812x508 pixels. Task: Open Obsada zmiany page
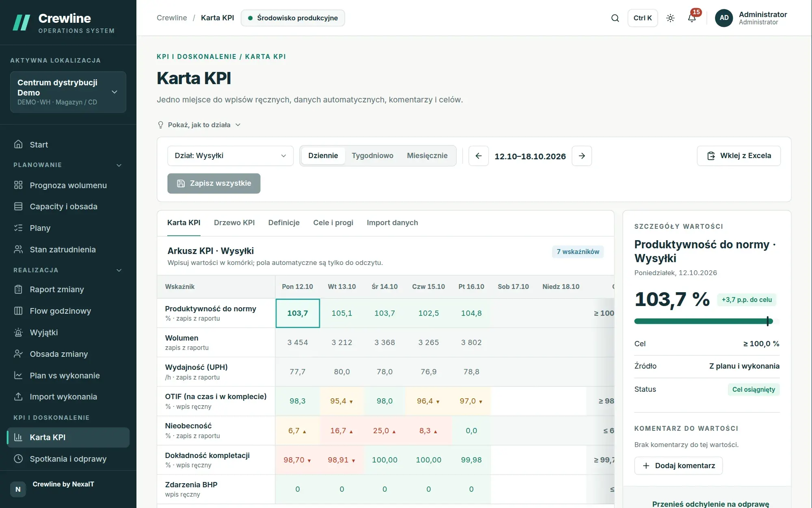68,354
